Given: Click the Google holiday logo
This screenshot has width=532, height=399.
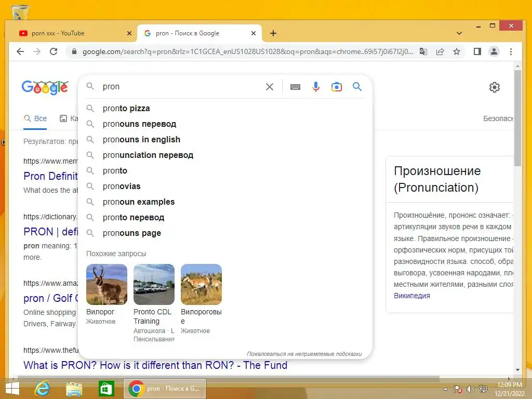Looking at the screenshot, I should [45, 87].
